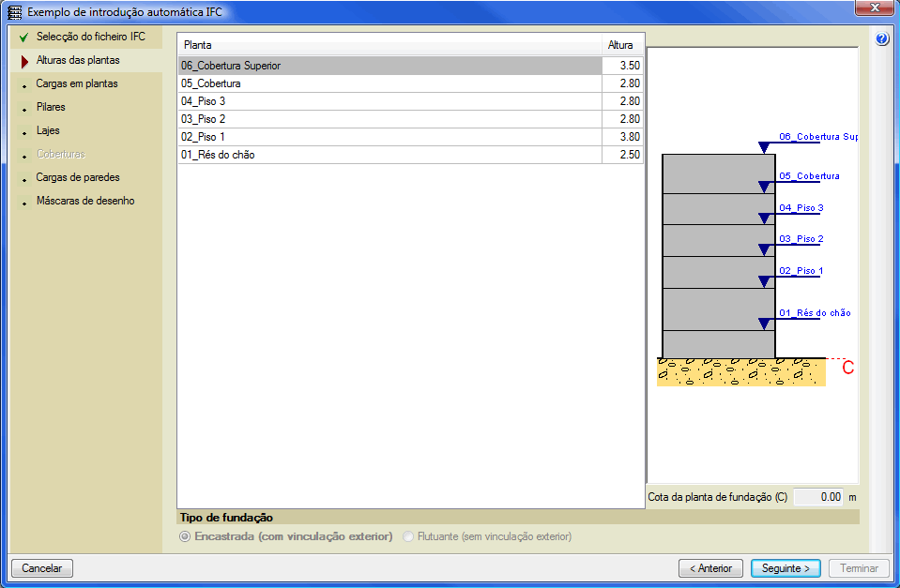
Task: Click the Altura column header
Action: point(622,45)
